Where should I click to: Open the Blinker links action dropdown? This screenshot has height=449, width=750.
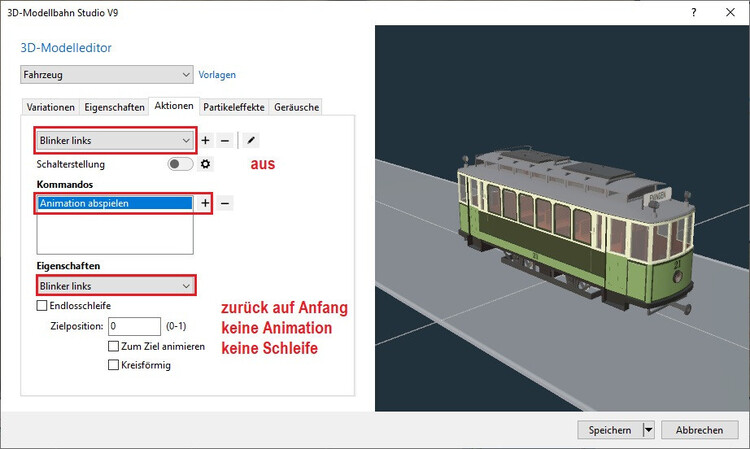(x=115, y=140)
